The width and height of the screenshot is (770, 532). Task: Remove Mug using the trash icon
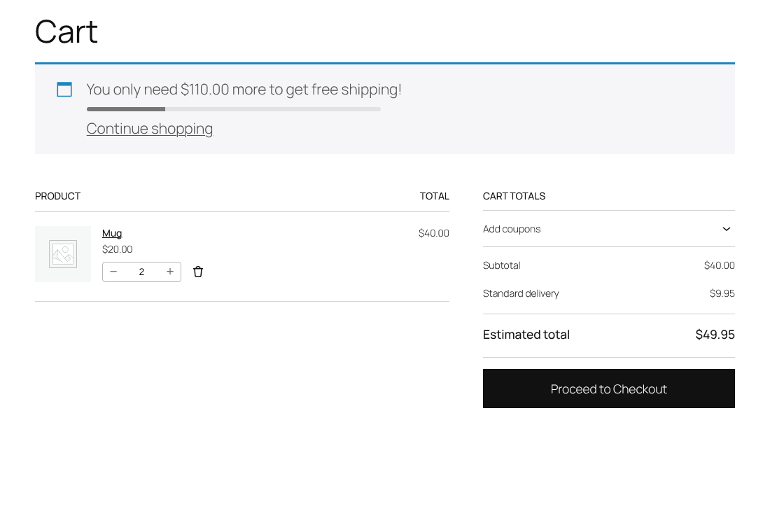coord(198,272)
